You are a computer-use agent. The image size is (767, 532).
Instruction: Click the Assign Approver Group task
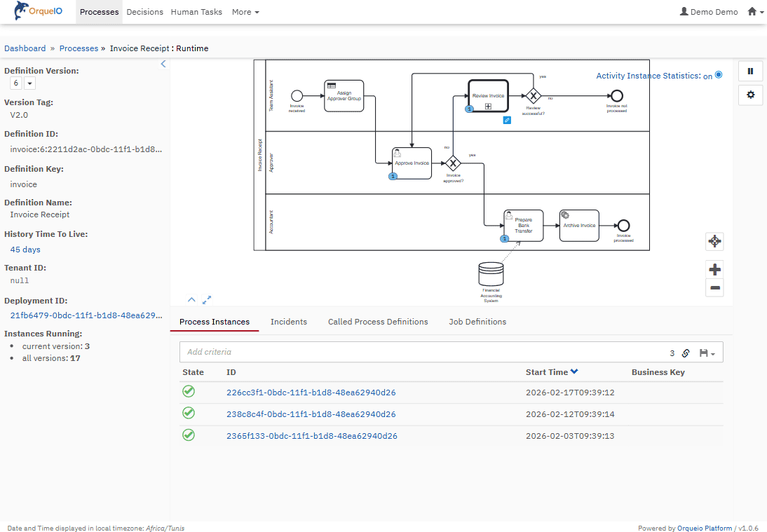coord(344,96)
